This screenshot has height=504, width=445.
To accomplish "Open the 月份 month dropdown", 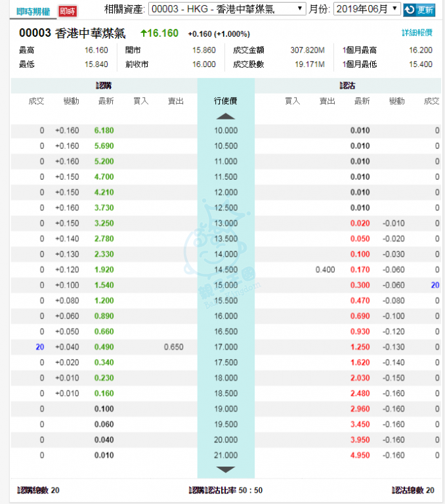I will 366,9.
